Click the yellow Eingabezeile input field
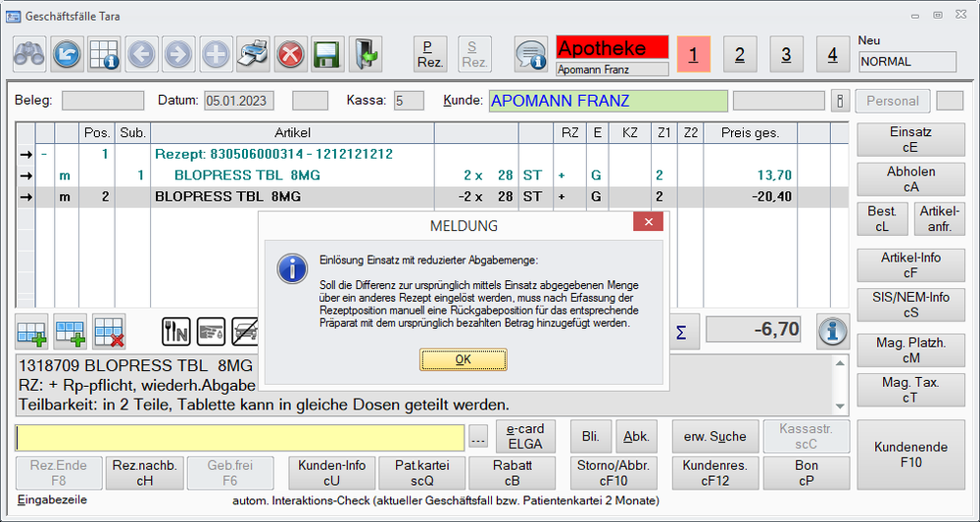This screenshot has width=980, height=522. coord(240,437)
